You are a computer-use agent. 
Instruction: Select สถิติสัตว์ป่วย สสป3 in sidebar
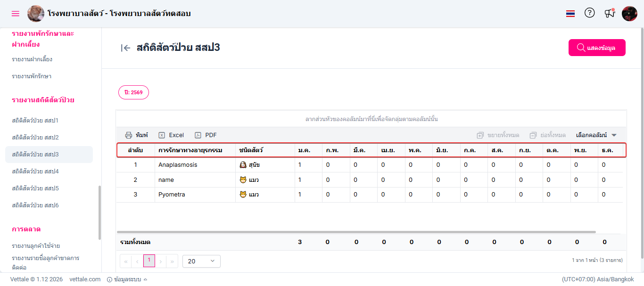point(49,155)
